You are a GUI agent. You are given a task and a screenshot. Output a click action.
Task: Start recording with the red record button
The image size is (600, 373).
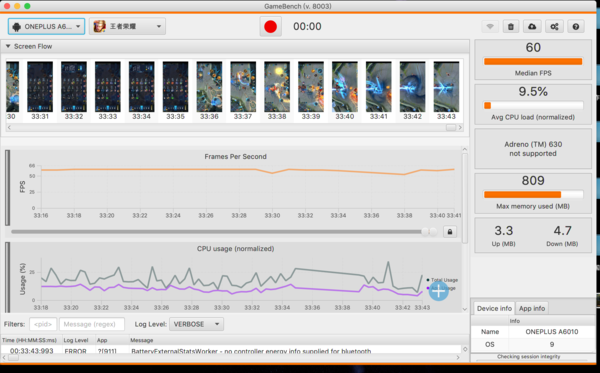pos(271,26)
